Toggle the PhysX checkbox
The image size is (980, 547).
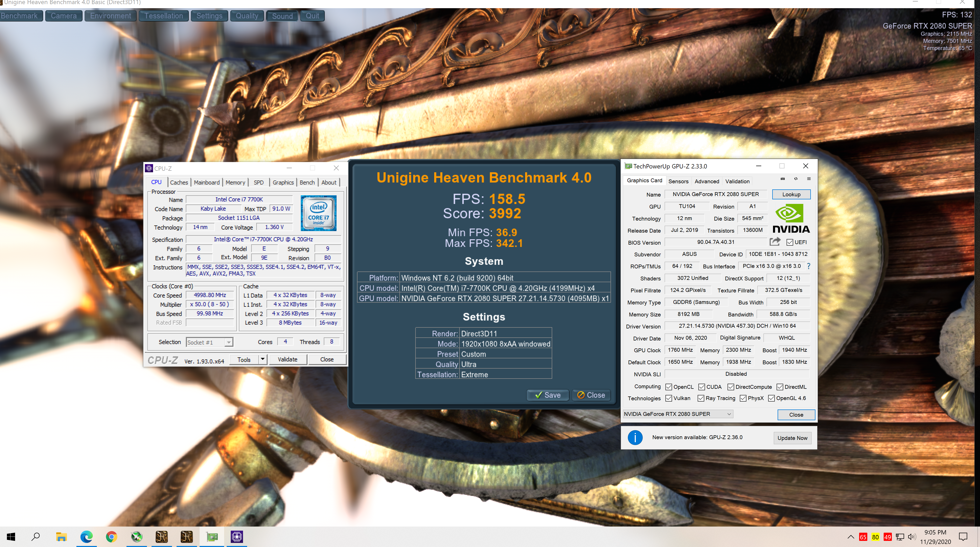pyautogui.click(x=743, y=398)
